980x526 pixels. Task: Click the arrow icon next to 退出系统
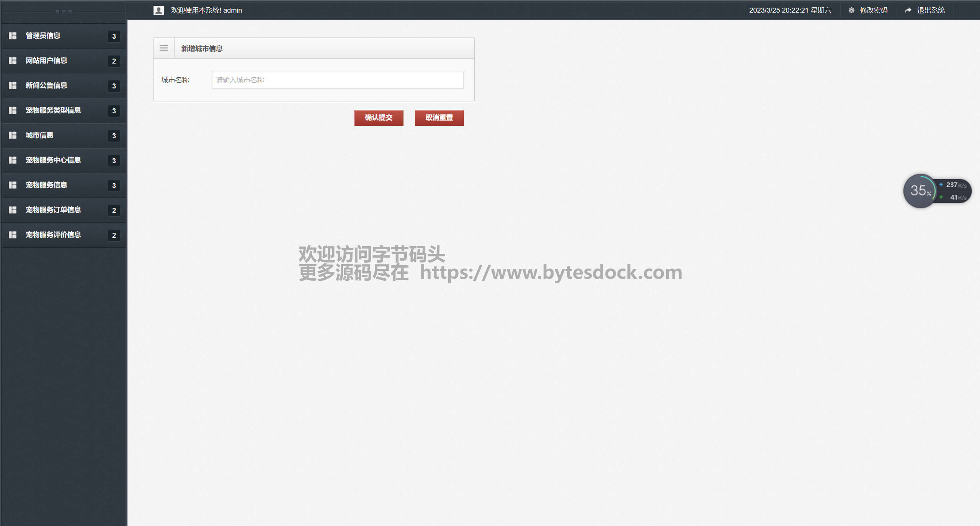click(x=908, y=10)
